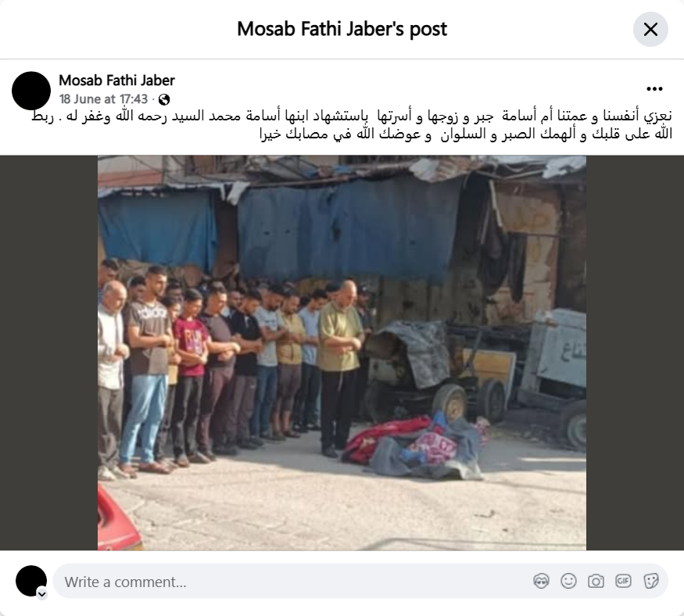Image resolution: width=684 pixels, height=616 pixels.
Task: Open the emoji picker in the comment box
Action: 568,581
